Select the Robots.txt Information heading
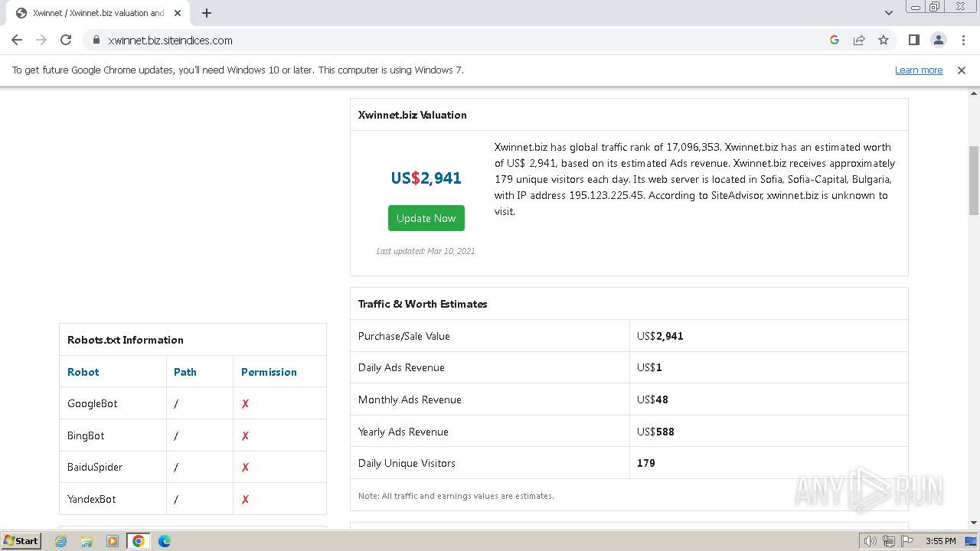980x551 pixels. 126,340
